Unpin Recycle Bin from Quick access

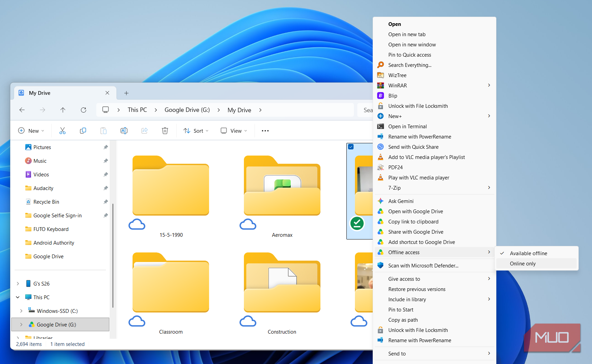(106, 202)
